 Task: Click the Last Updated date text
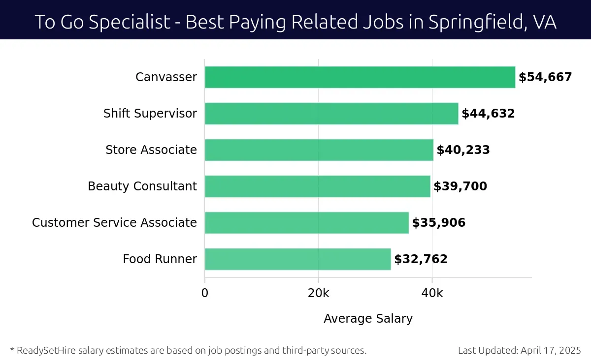[x=520, y=351]
